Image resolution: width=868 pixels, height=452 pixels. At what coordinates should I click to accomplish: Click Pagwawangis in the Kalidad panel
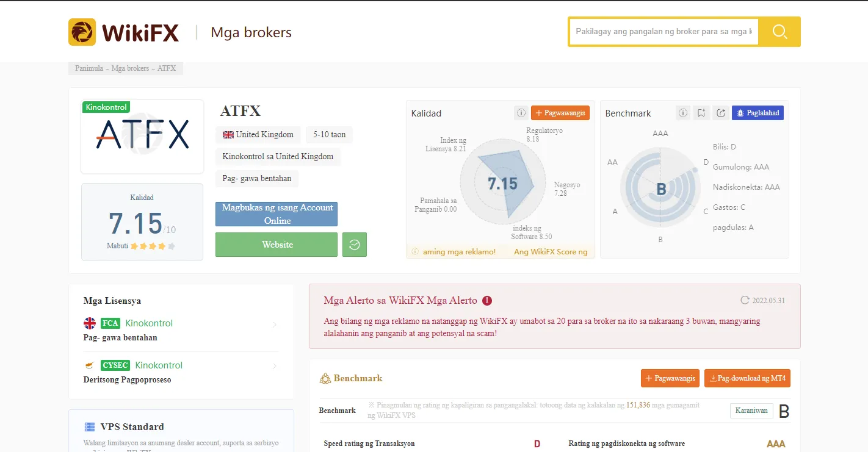[x=560, y=113]
